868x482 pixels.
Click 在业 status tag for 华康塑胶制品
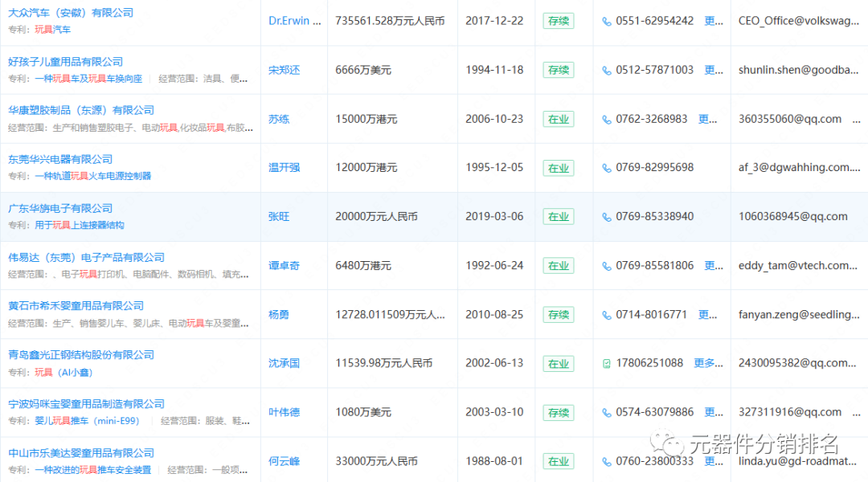pos(558,119)
